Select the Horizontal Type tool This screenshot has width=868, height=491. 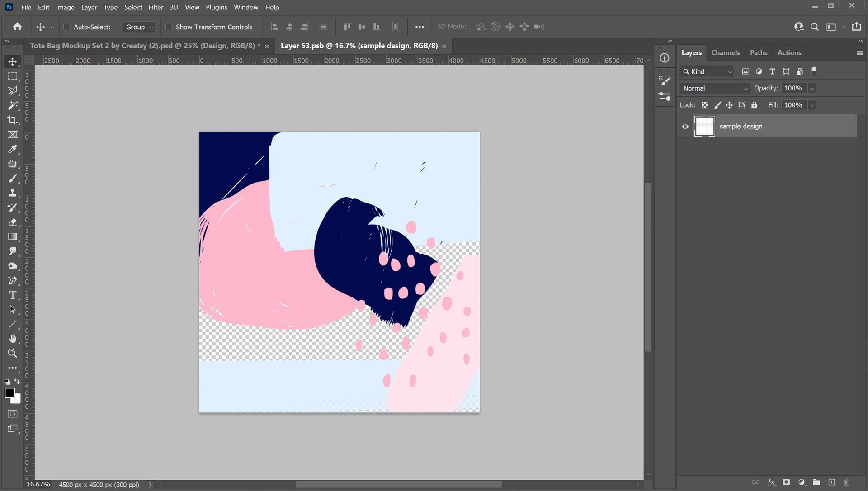[x=13, y=295]
